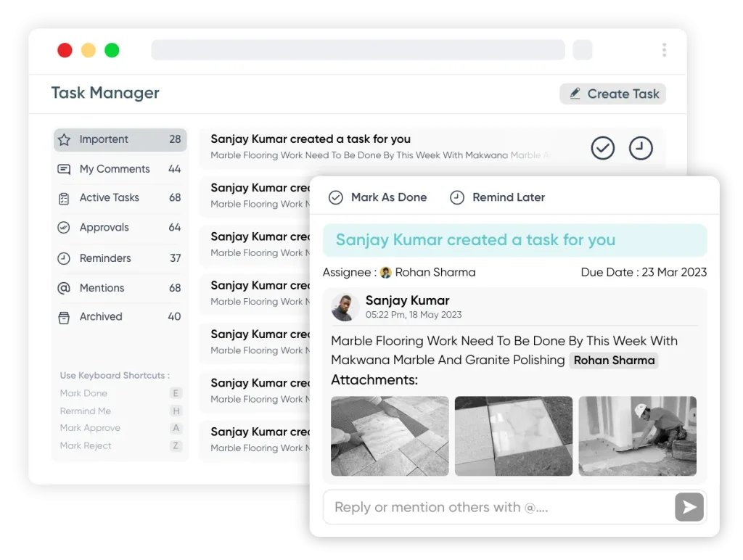Click the checkmark circle icon on first task row
The height and width of the screenshot is (560, 743).
602,148
